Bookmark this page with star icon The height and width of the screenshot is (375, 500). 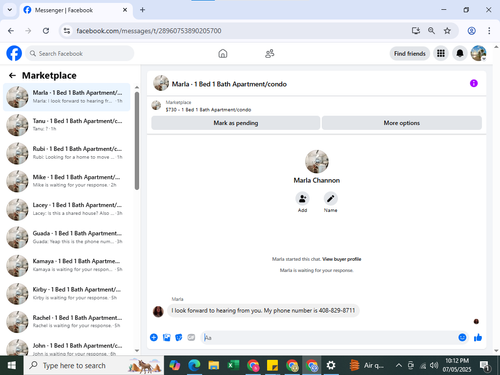(x=447, y=31)
